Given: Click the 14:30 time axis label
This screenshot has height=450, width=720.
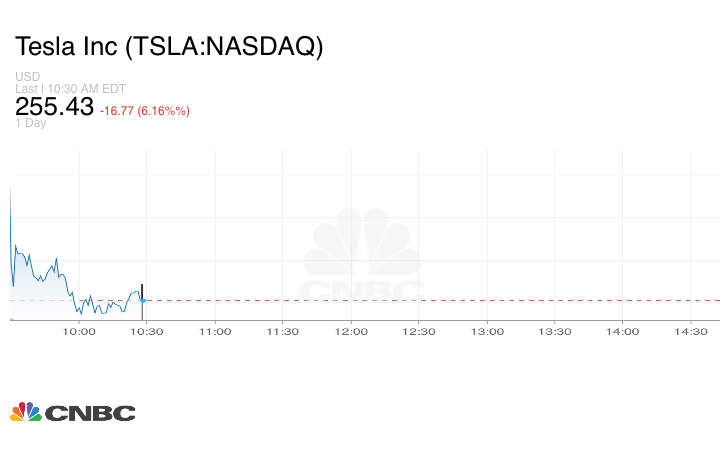Looking at the screenshot, I should point(691,331).
